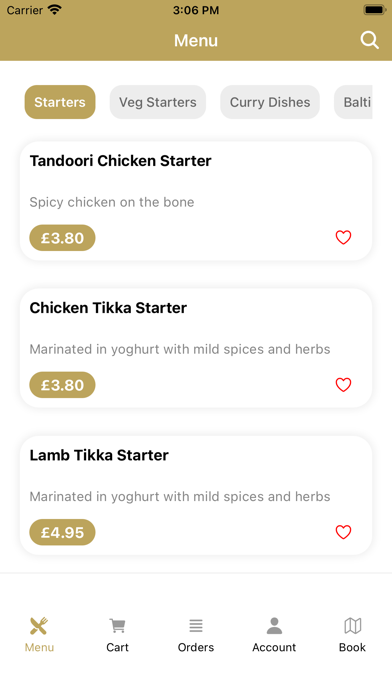Viewport: 392px width, 696px height.
Task: Tap the £3.80 Chicken Tikka price button
Action: pyautogui.click(x=62, y=385)
